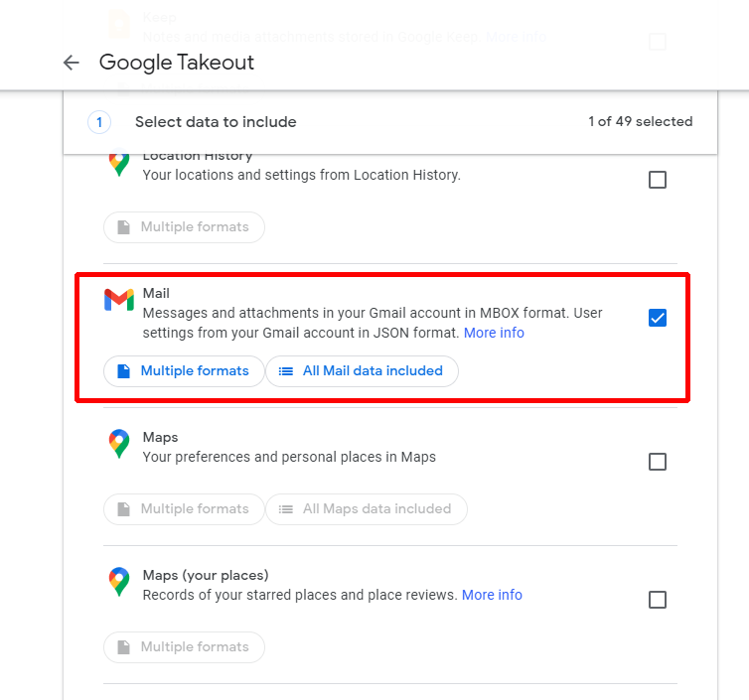Click the file icon in Mail's Multiple formats
749x700 pixels.
click(124, 371)
